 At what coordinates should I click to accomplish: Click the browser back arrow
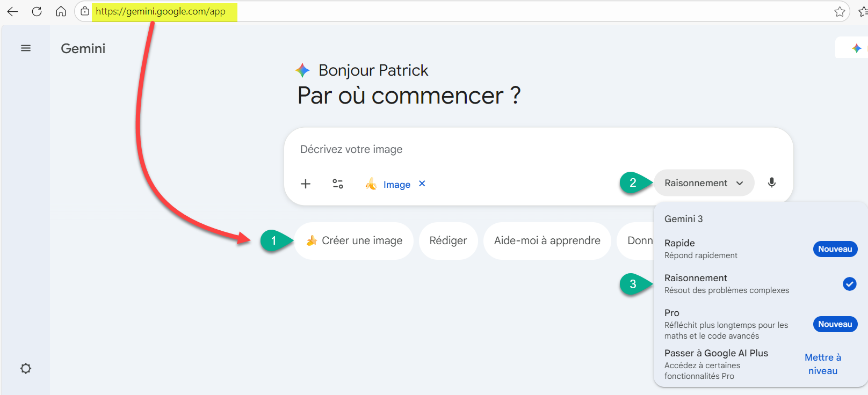coord(12,11)
